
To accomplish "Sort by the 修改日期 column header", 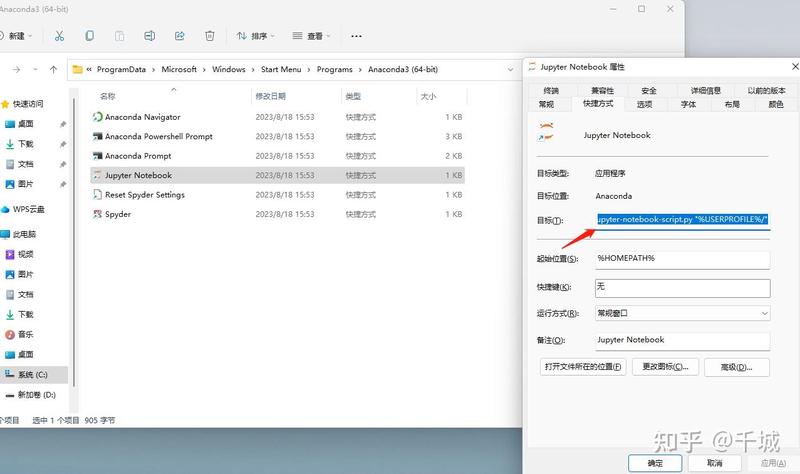I will [296, 96].
